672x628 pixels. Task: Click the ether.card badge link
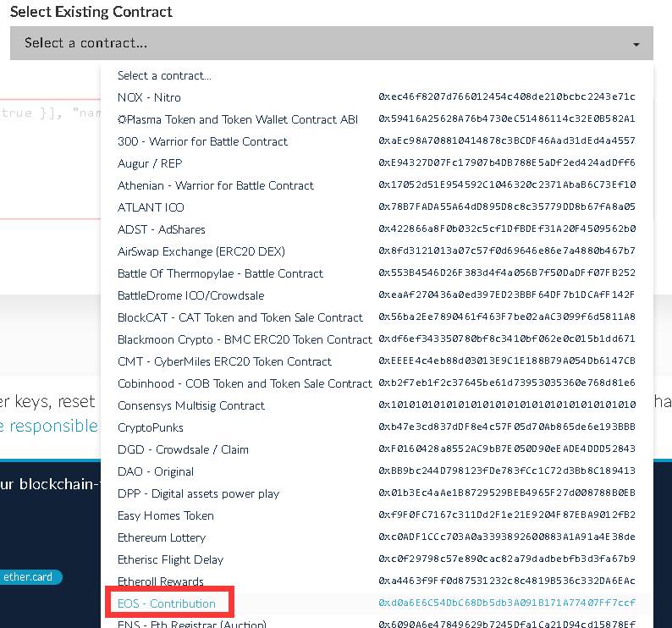click(28, 577)
